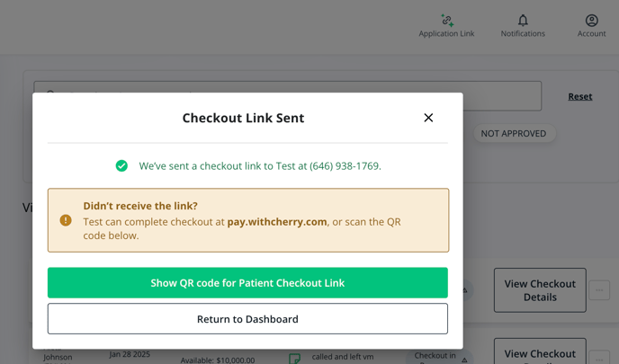The width and height of the screenshot is (619, 364).
Task: Close the Checkout Link Sent dialog
Action: point(428,118)
